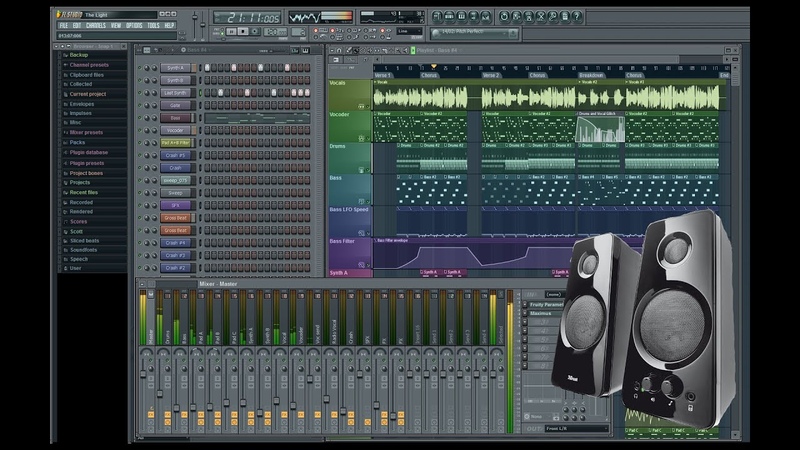This screenshot has height=450, width=800.
Task: Open the Mixer view shortcut icon
Action: coord(486,17)
